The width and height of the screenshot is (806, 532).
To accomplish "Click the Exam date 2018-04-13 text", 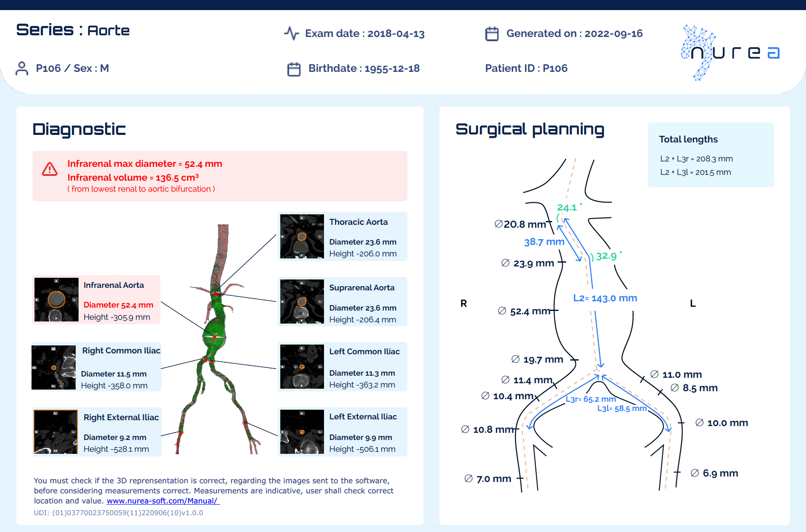I will click(364, 34).
